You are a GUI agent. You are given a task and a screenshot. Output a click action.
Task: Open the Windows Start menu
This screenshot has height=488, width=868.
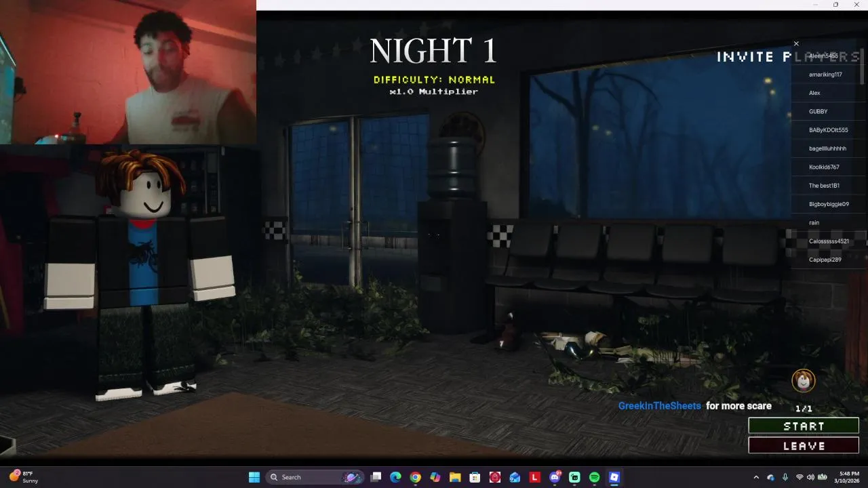coord(254,477)
